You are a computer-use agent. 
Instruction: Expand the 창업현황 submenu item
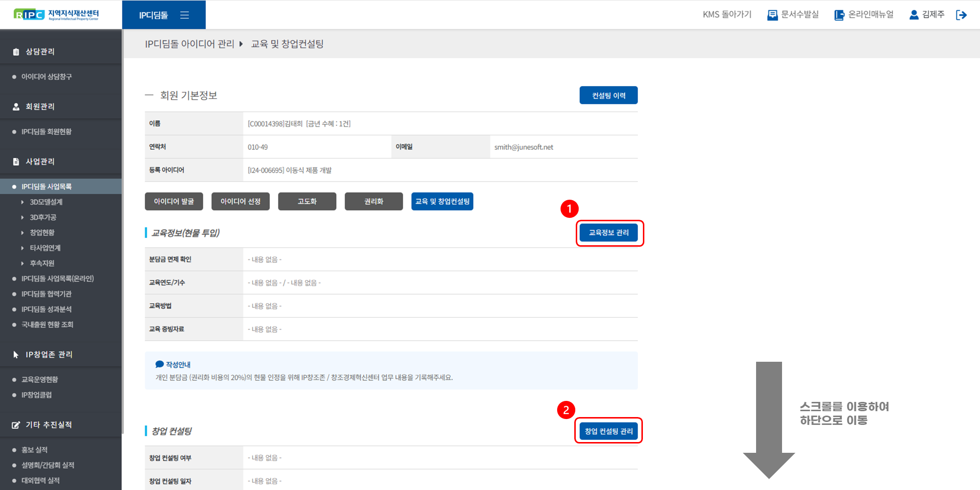tap(42, 233)
